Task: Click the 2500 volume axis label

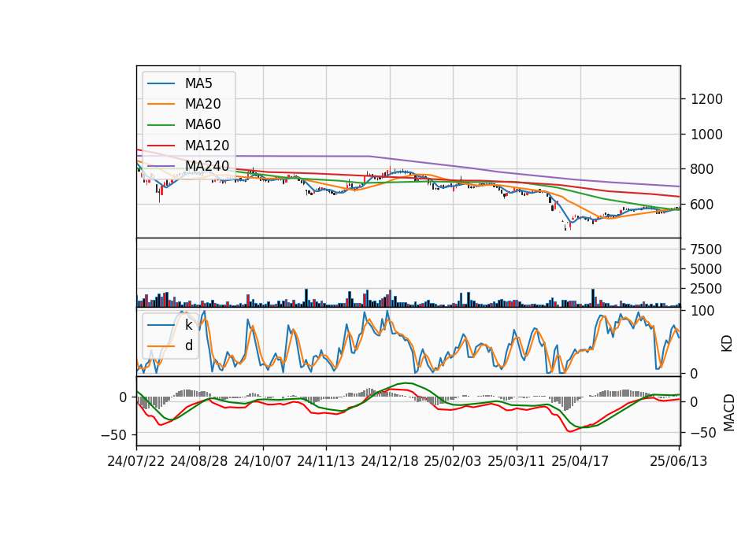Action: (706, 289)
